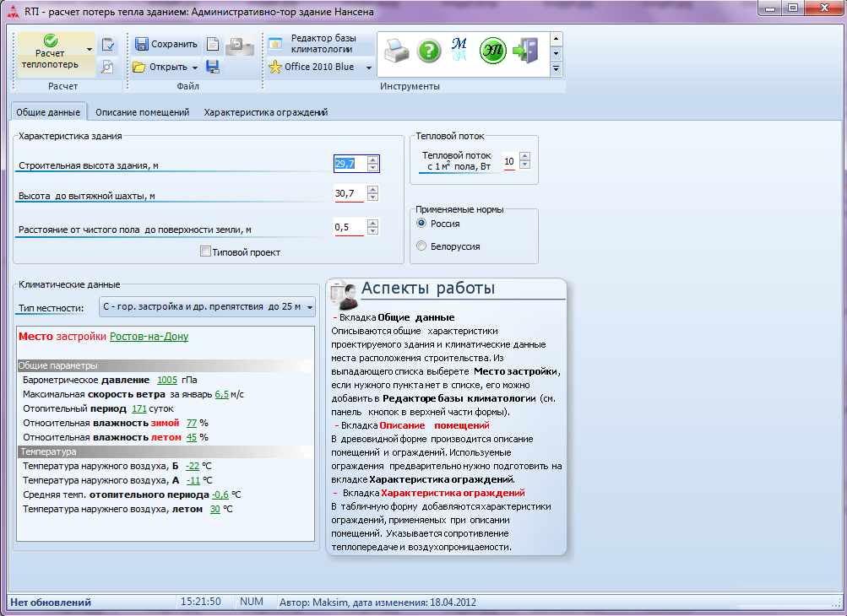Viewport: 847px width, 616px height.
Task: Click the save-as floppy disk icon
Action: [213, 67]
